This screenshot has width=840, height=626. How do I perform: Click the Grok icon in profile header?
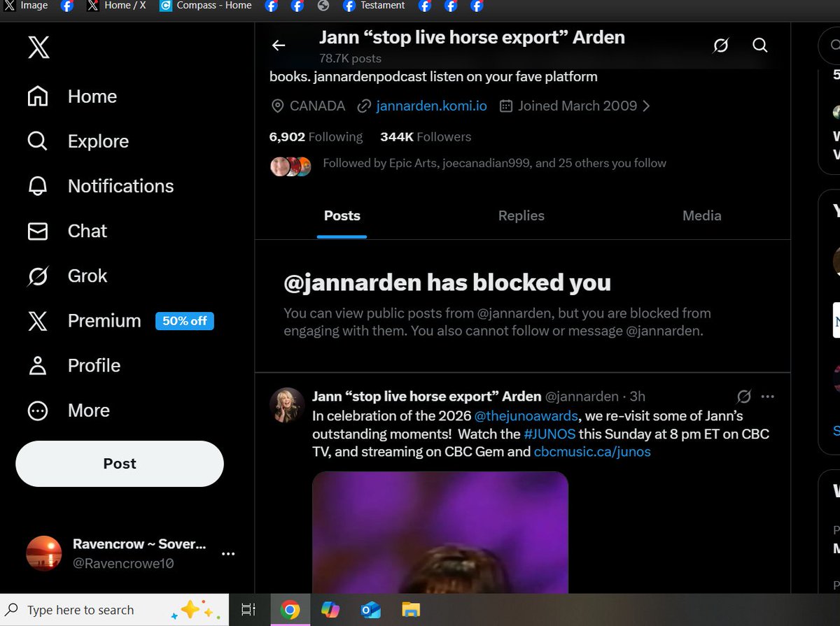[721, 45]
